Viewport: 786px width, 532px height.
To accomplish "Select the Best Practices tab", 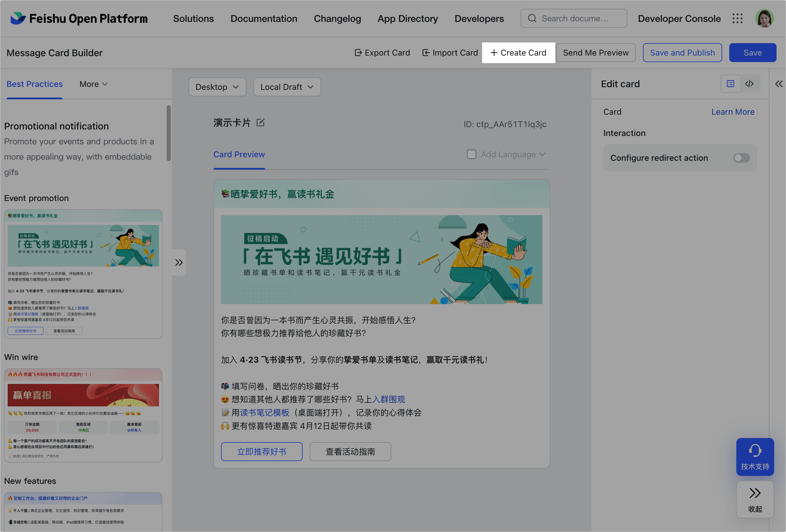I will click(35, 84).
